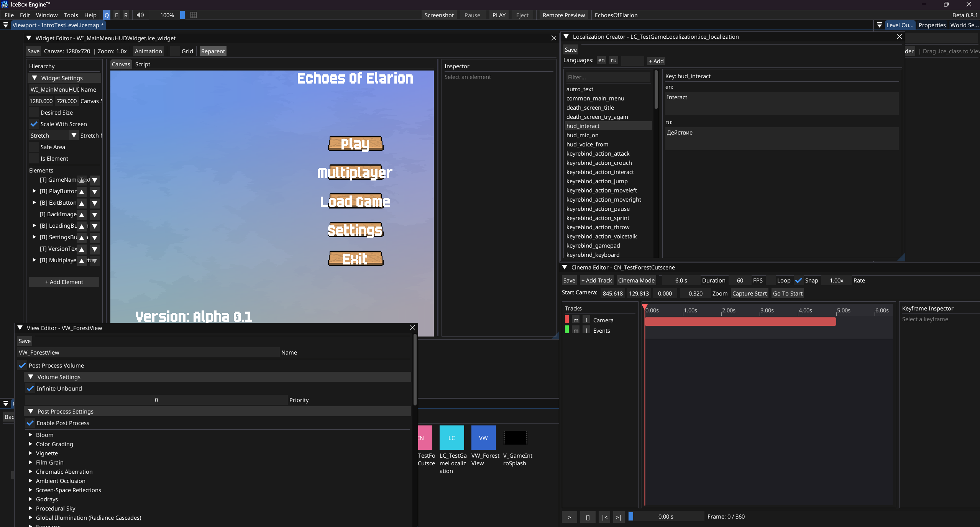Select the Q tool mode button
The image size is (980, 527).
pyautogui.click(x=107, y=15)
